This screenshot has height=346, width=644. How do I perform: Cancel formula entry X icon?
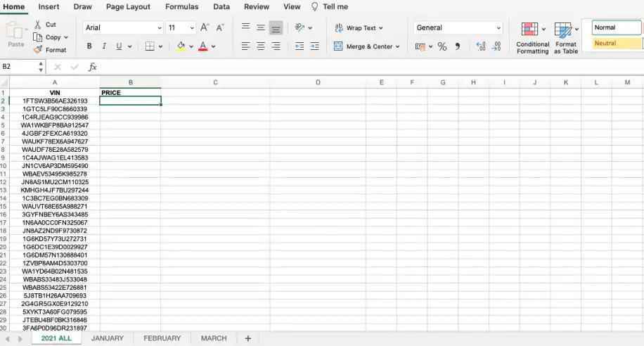coord(58,67)
